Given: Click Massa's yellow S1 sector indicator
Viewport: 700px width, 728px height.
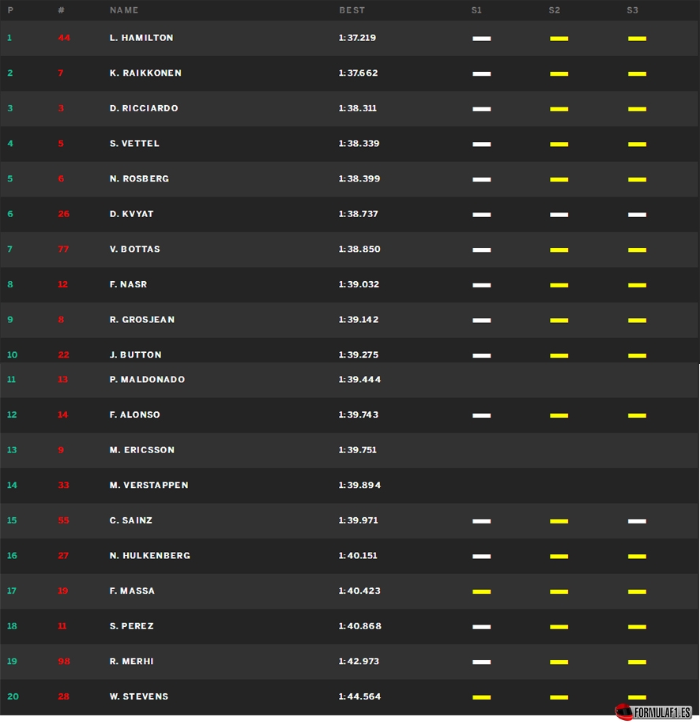Looking at the screenshot, I should coord(481,591).
